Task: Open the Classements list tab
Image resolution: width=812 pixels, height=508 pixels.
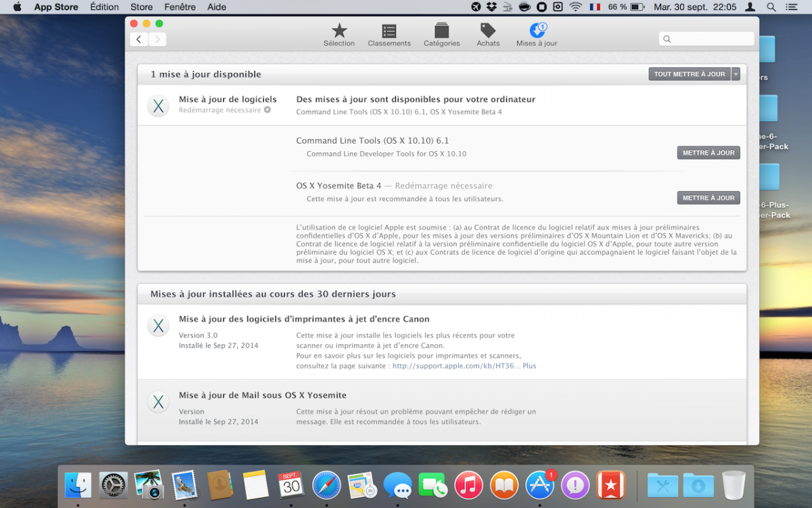Action: pyautogui.click(x=389, y=35)
